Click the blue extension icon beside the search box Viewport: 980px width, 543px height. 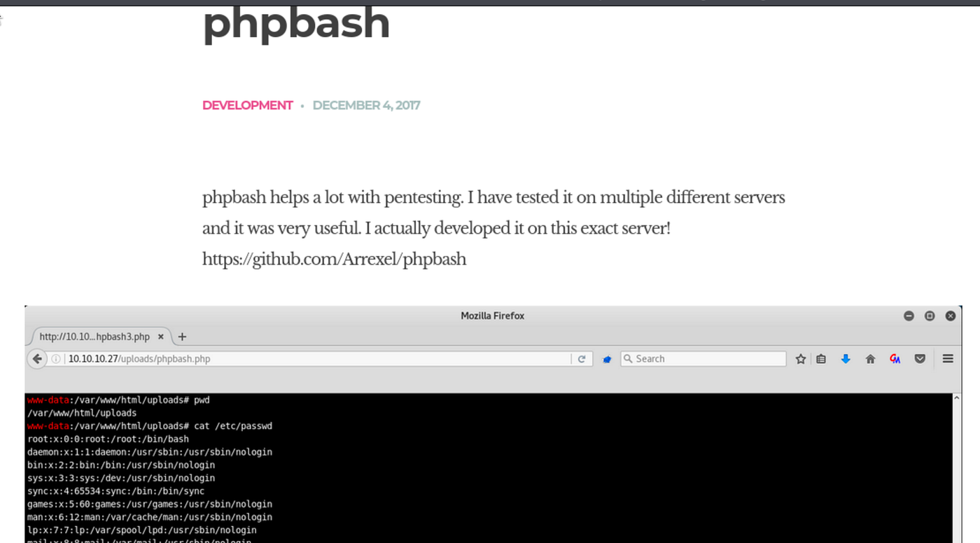click(x=607, y=359)
